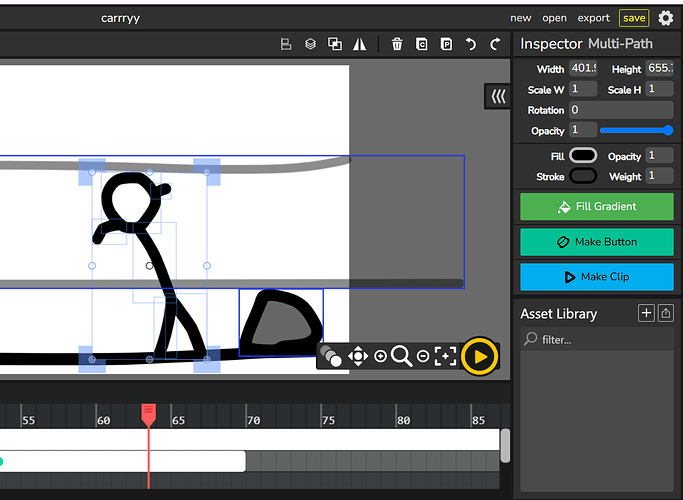The width and height of the screenshot is (683, 500).
Task: Click the Fill color swatch
Action: (x=583, y=156)
